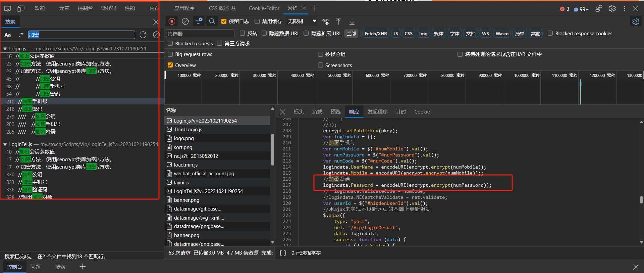644x273 pixels.
Task: Click the errors count badge showing 3
Action: (x=565, y=9)
